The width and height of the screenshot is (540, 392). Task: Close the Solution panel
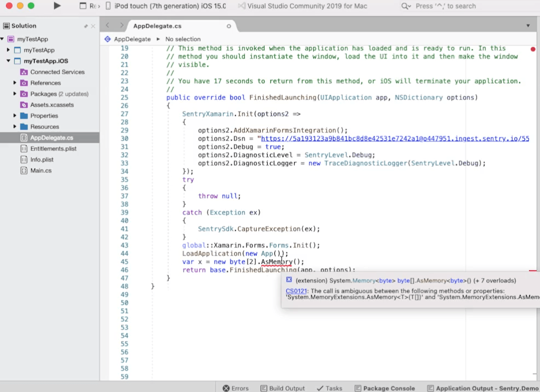[x=93, y=26]
